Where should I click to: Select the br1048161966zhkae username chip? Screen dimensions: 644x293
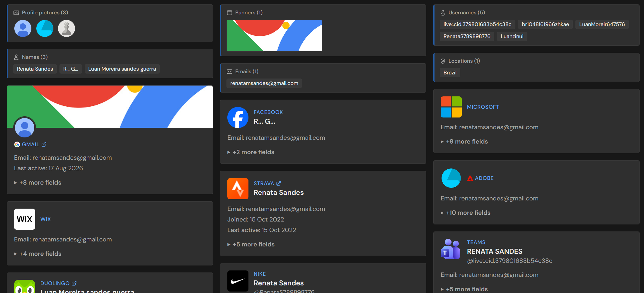[546, 24]
